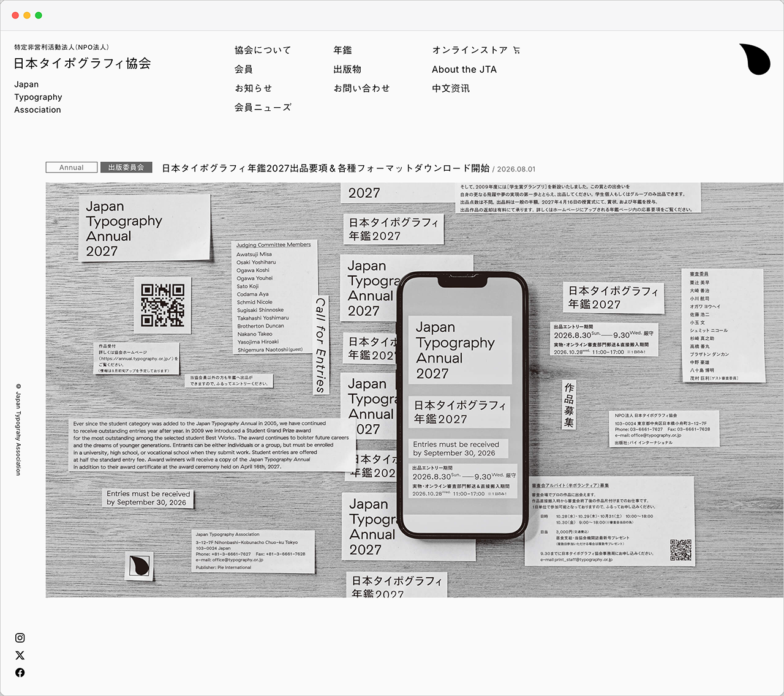Viewport: 784px width, 696px height.
Task: Open 会員 menu item
Action: (244, 69)
